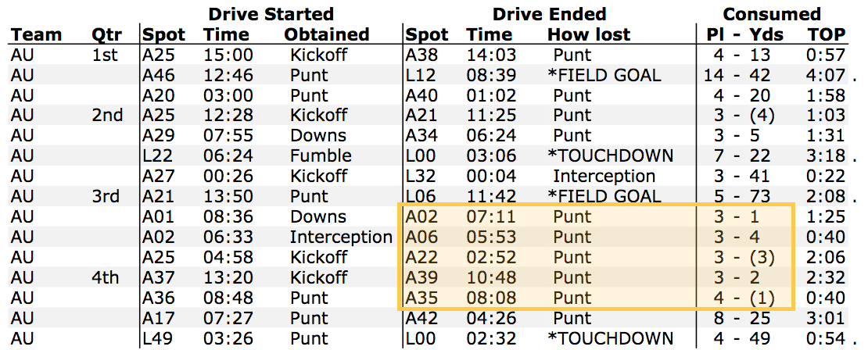Click the How lost column header

(589, 35)
